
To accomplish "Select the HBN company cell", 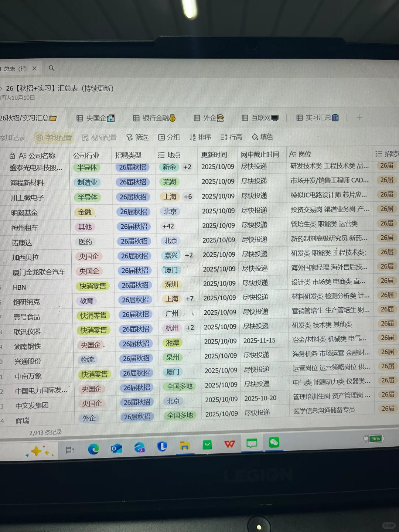I will (19, 287).
